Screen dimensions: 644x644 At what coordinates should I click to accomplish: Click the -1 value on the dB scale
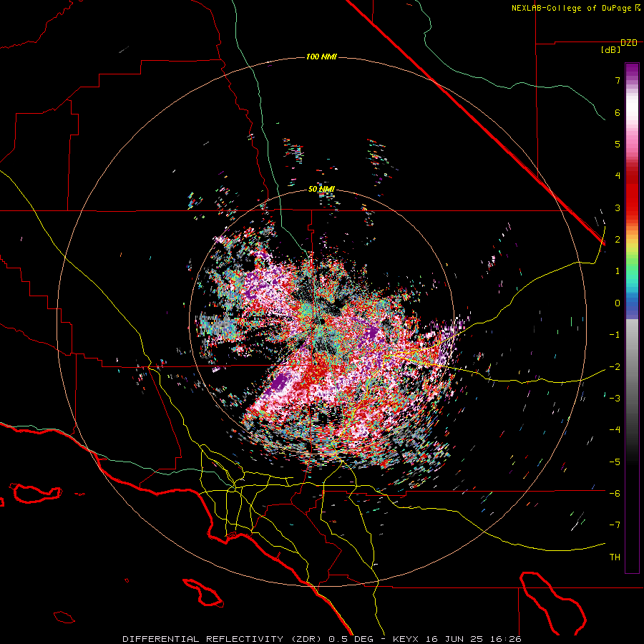click(x=615, y=335)
